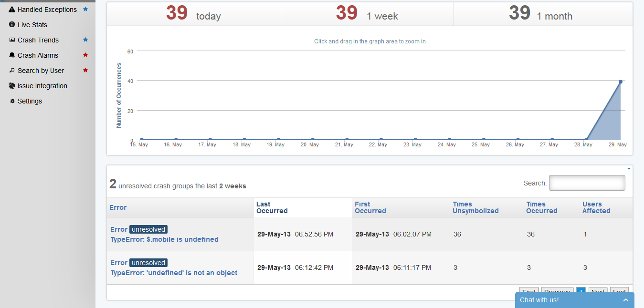This screenshot has height=308, width=644.
Task: Open the "$.mobile is undefined" TypeError link
Action: [164, 239]
